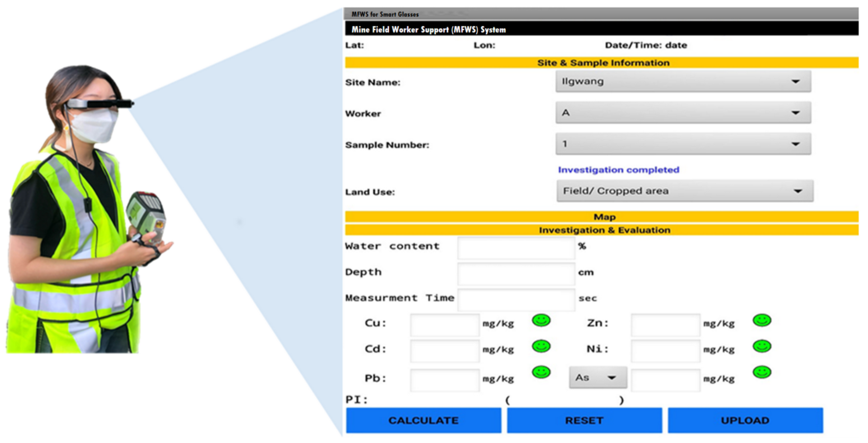This screenshot has height=443, width=868.
Task: Click the Measurment Time input box
Action: pos(516,300)
